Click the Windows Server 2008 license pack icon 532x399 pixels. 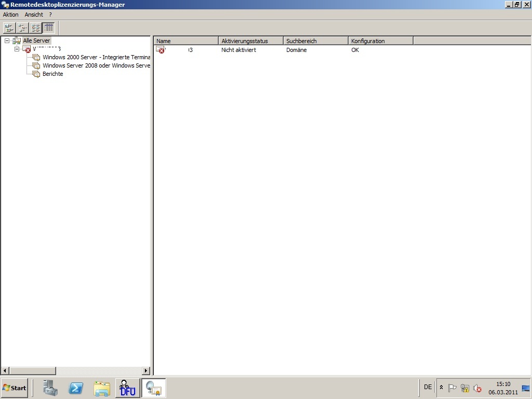[x=36, y=65]
